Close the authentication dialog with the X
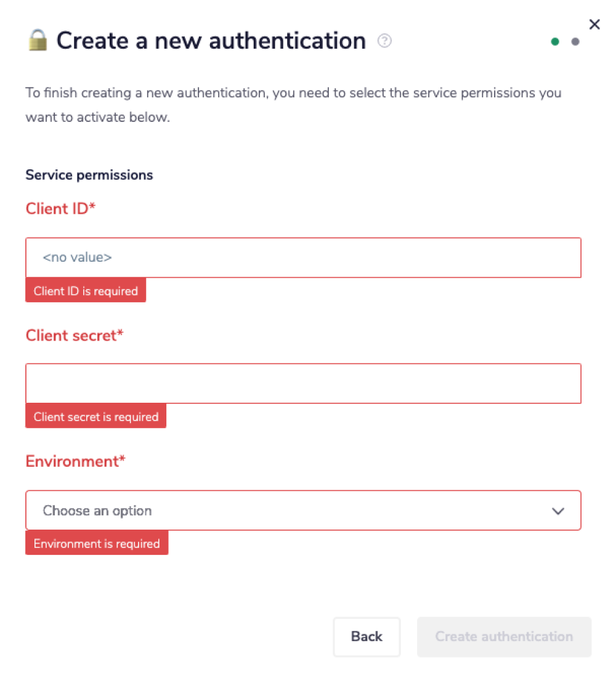 pyautogui.click(x=594, y=25)
